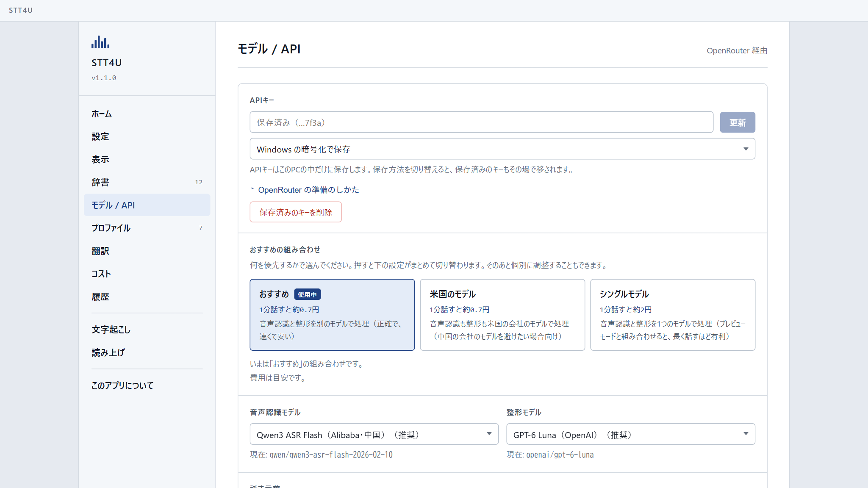Viewport: 868px width, 488px height.
Task: Open the 音声認識モデル dropdown
Action: (374, 435)
